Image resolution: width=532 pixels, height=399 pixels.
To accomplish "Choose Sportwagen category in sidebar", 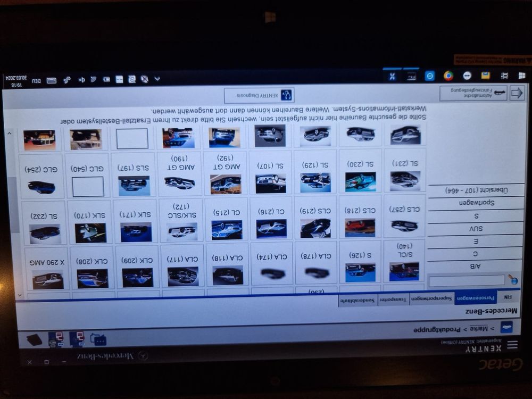I will click(x=476, y=203).
